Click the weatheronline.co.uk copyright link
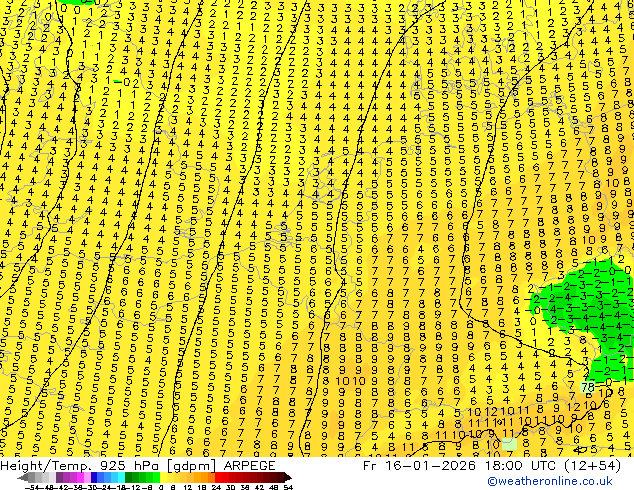 550,481
